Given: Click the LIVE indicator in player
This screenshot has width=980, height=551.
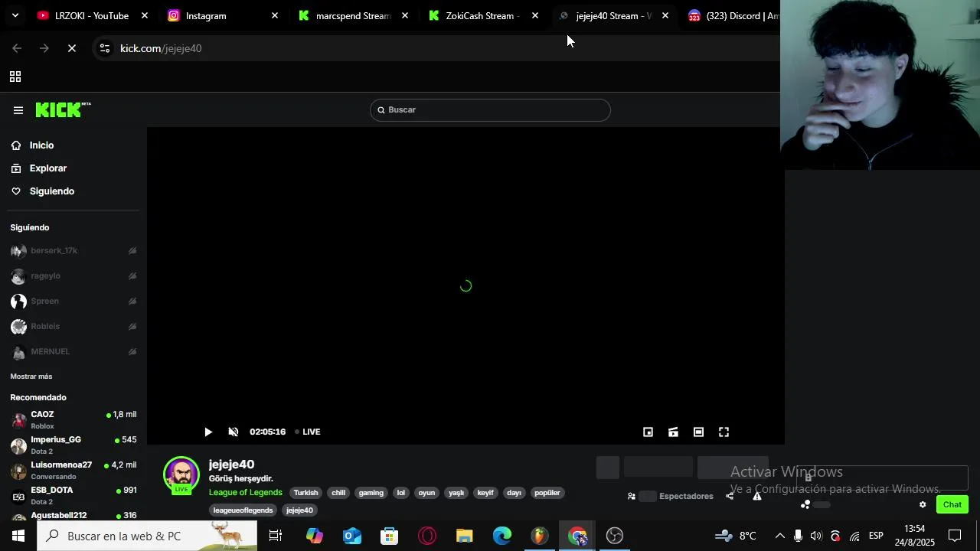Looking at the screenshot, I should coord(308,432).
